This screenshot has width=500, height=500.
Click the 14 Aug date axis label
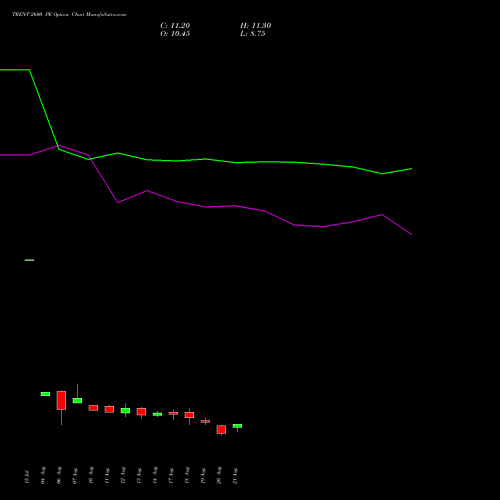coord(155,476)
